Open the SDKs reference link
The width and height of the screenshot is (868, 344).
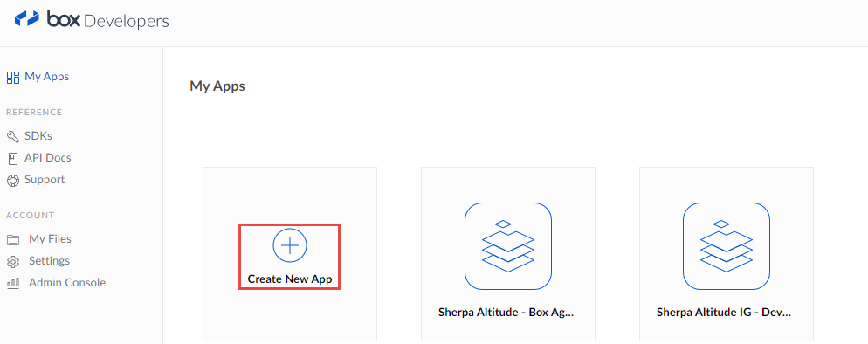[x=38, y=136]
